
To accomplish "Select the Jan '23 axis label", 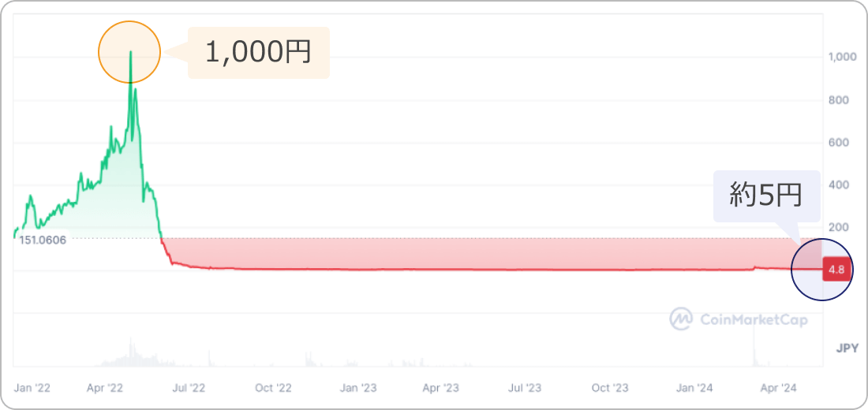I will tap(358, 388).
